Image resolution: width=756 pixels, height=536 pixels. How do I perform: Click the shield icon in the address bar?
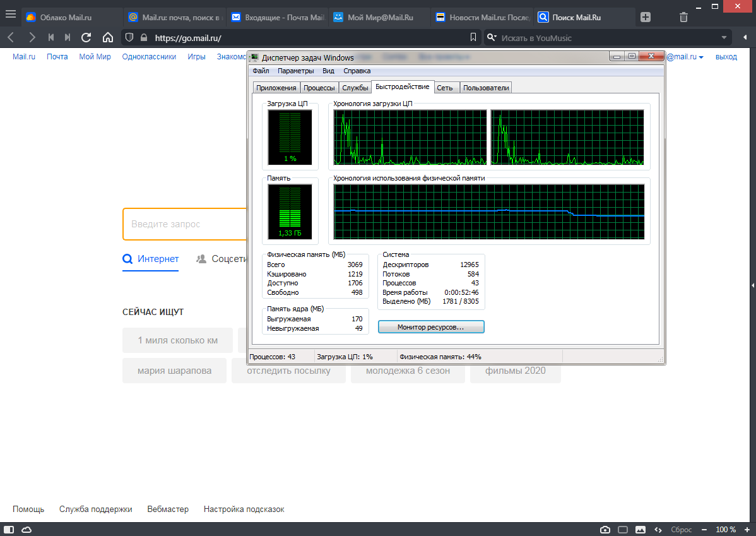pos(129,38)
